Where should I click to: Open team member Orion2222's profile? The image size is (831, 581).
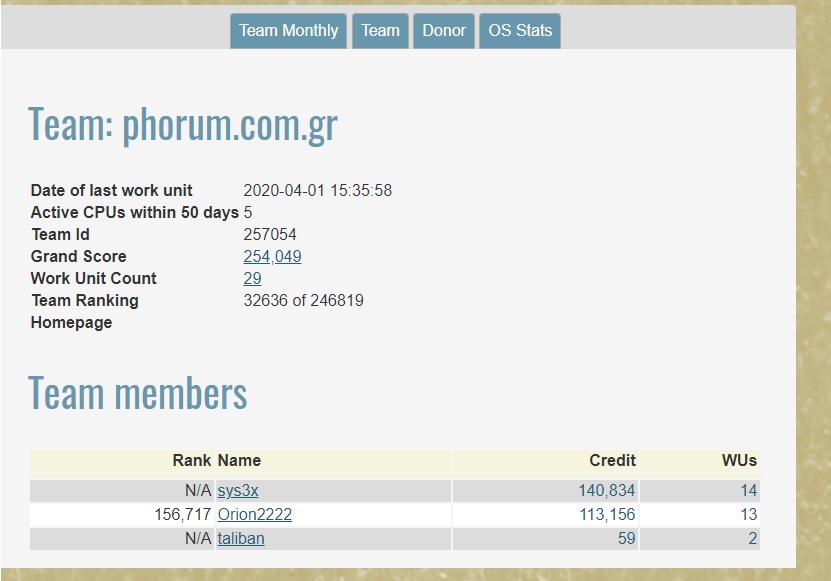click(254, 514)
